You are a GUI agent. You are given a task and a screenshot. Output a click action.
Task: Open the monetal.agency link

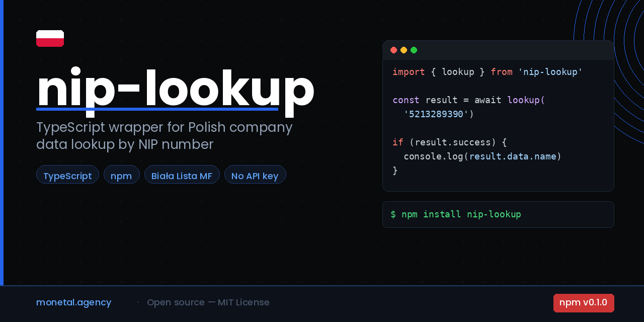coord(74,302)
